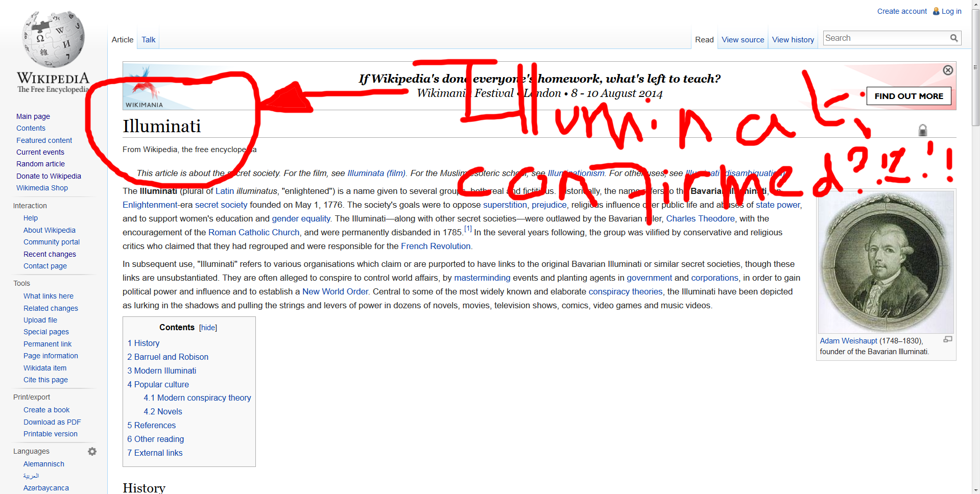980x494 pixels.
Task: Jump to 2 Barruel and Robison section
Action: (x=168, y=357)
